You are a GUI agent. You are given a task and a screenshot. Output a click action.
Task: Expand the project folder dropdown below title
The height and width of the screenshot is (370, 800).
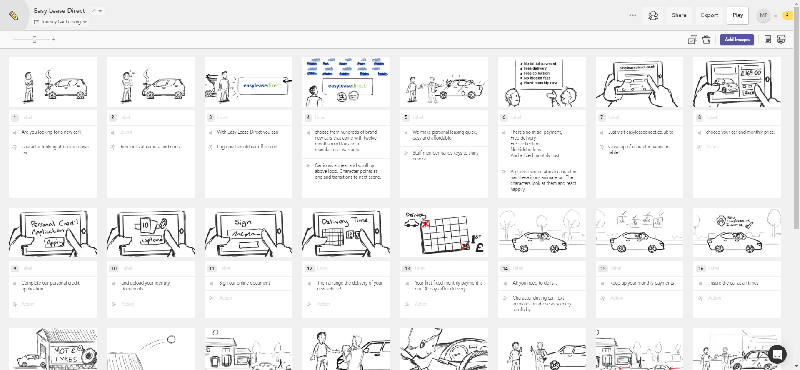point(60,22)
